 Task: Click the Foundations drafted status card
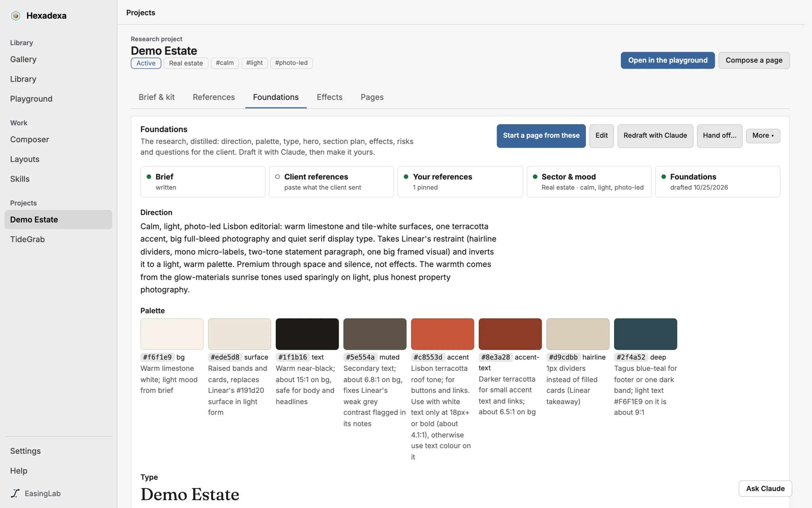718,182
